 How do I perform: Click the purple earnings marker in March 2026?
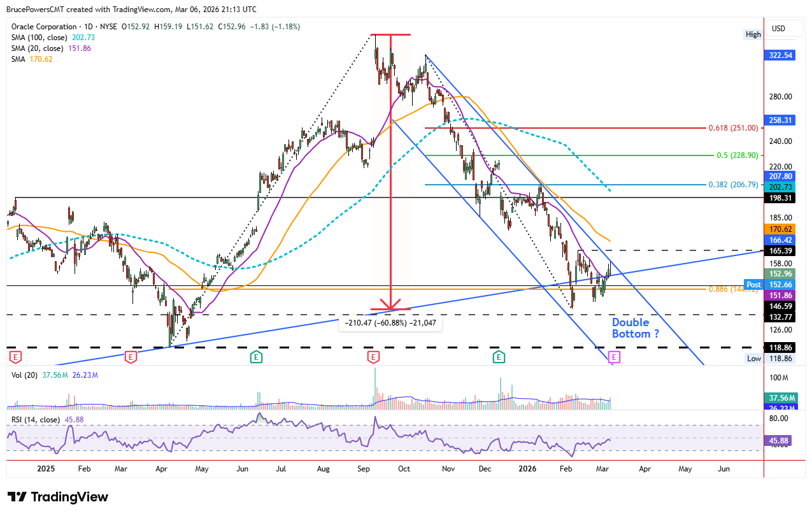point(615,356)
